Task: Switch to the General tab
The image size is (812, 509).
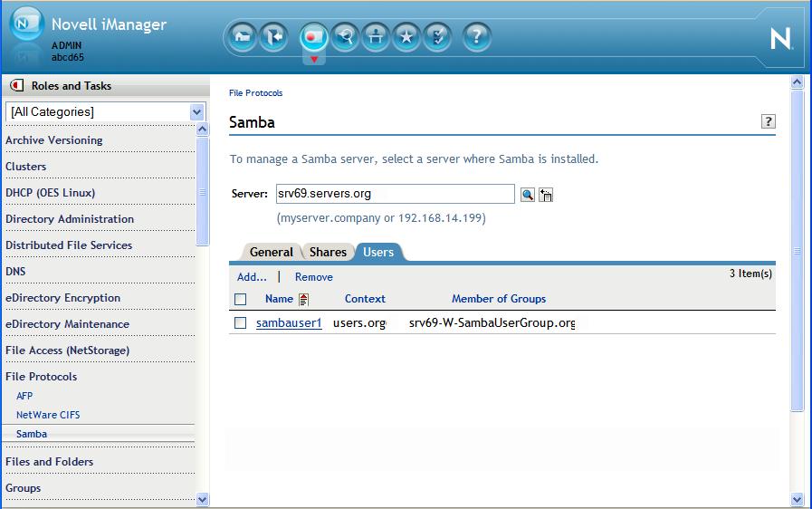Action: tap(271, 252)
